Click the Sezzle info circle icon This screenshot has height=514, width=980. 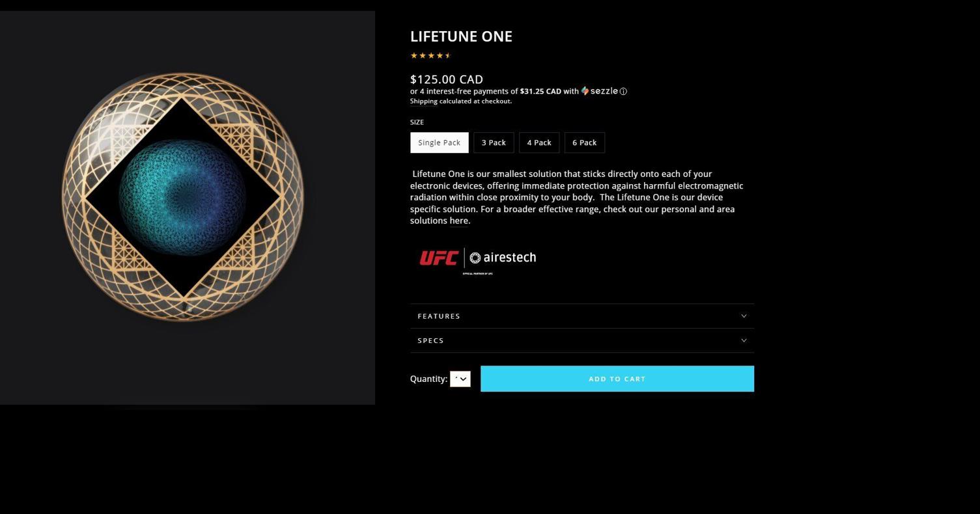coord(623,92)
